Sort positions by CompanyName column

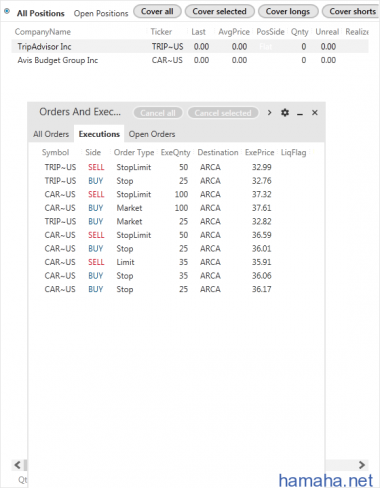click(x=43, y=32)
